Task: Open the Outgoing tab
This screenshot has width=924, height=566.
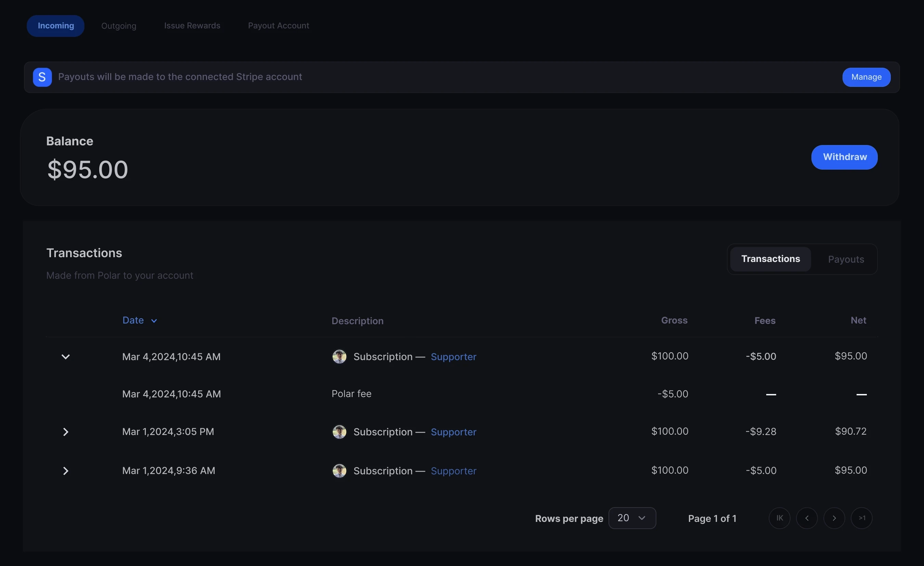Action: (x=118, y=26)
